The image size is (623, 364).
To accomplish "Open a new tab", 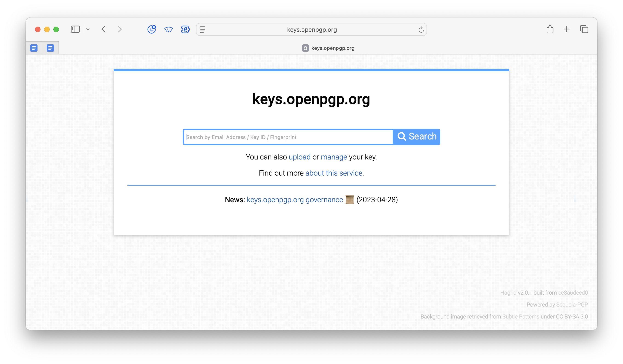I will click(x=567, y=29).
